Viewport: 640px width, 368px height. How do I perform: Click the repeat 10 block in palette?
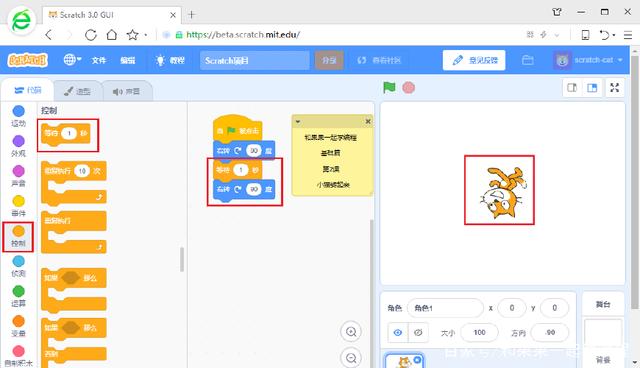coord(73,184)
